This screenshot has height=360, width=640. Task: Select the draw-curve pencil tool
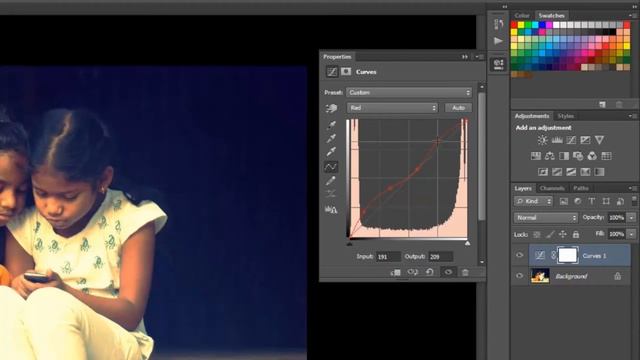[x=331, y=180]
